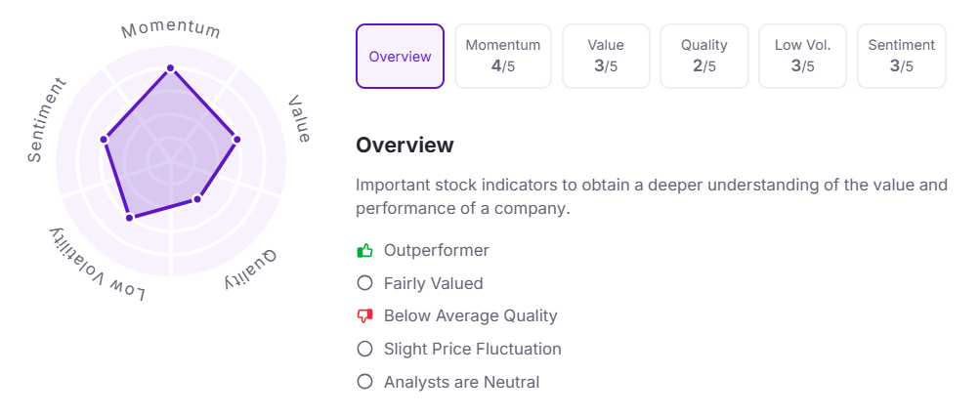Screen dimensions: 980x417
Task: View the Sentiment 3/5 tab
Action: [901, 57]
